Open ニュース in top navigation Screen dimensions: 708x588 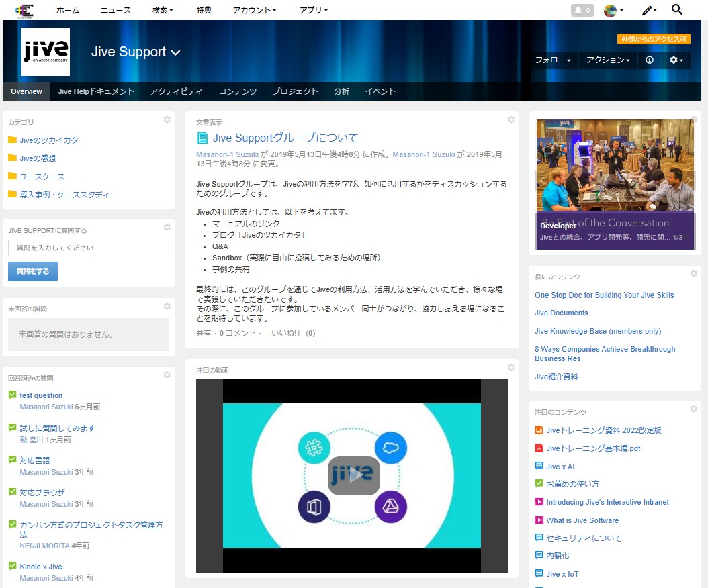116,10
